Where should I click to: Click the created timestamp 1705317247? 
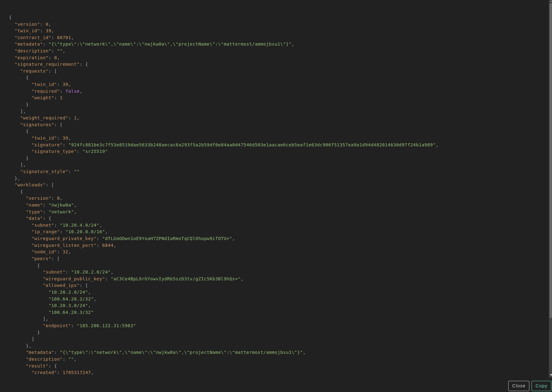pos(77,372)
